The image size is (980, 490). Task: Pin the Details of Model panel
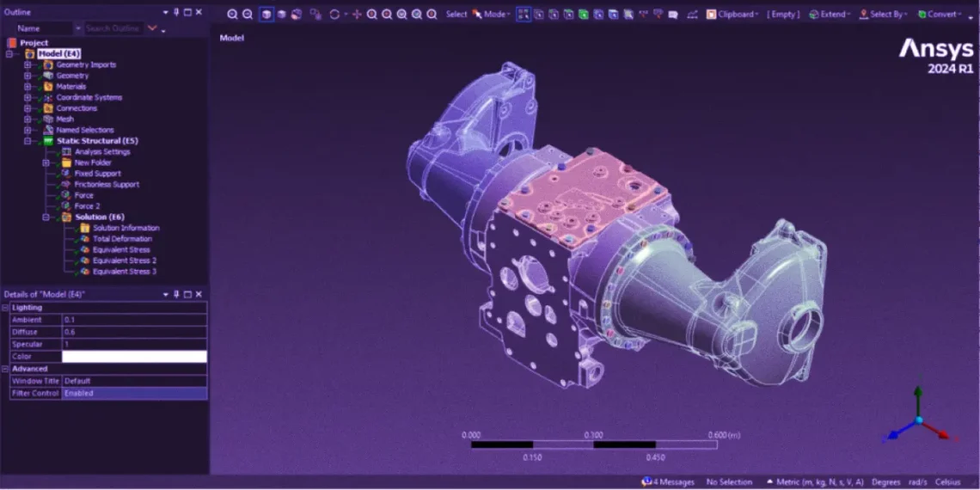point(177,295)
